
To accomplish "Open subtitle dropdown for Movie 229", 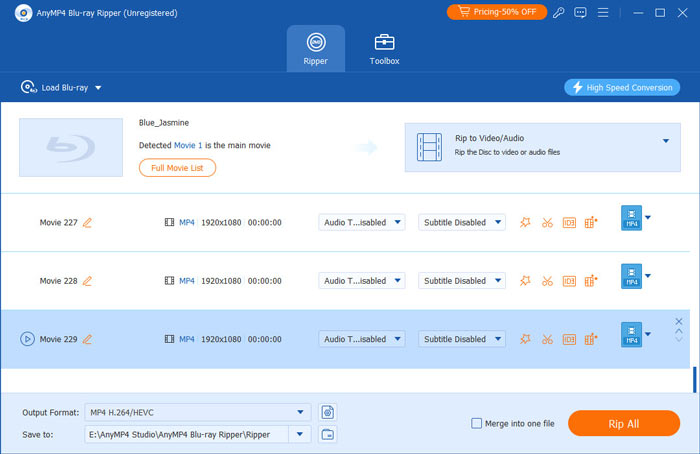I will 462,339.
